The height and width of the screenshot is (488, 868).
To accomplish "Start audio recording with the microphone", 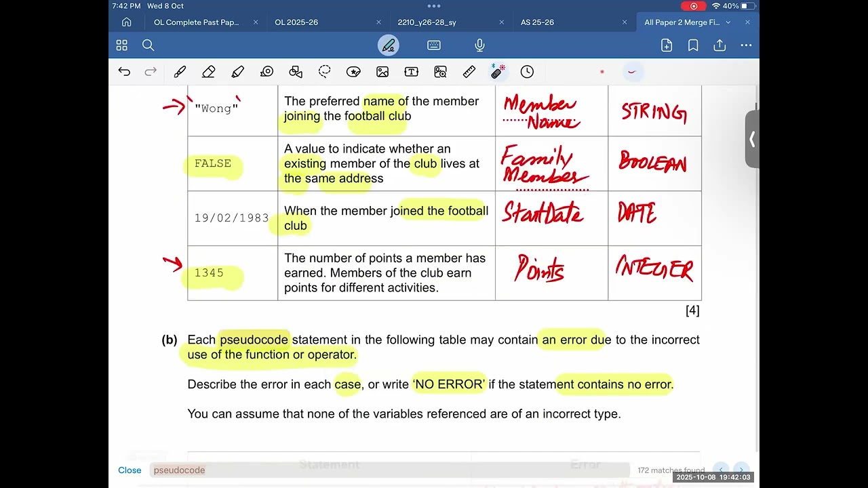I will pyautogui.click(x=479, y=45).
